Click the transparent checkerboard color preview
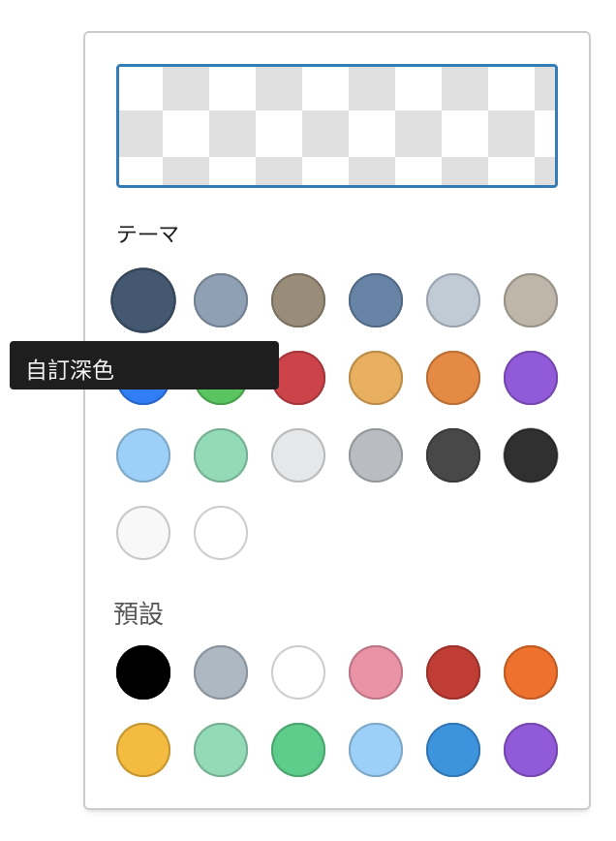 point(337,126)
